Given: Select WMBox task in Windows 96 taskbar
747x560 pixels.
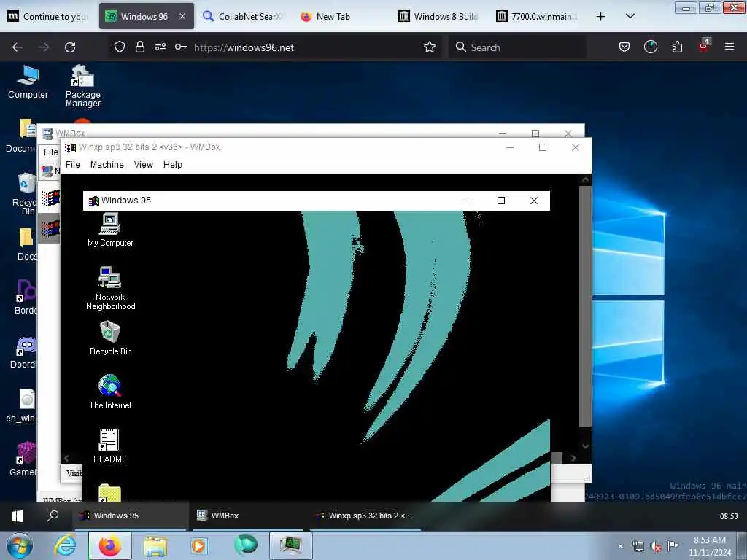Looking at the screenshot, I should click(x=247, y=516).
